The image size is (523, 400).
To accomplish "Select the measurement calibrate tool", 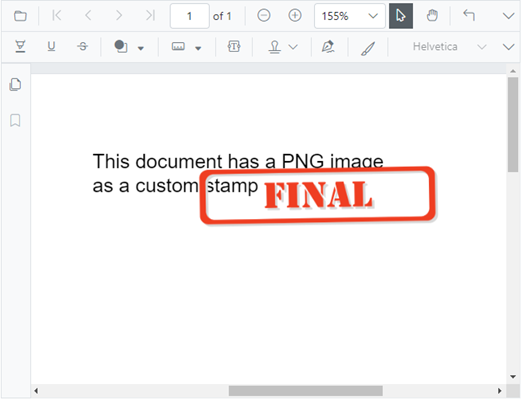I will 178,46.
